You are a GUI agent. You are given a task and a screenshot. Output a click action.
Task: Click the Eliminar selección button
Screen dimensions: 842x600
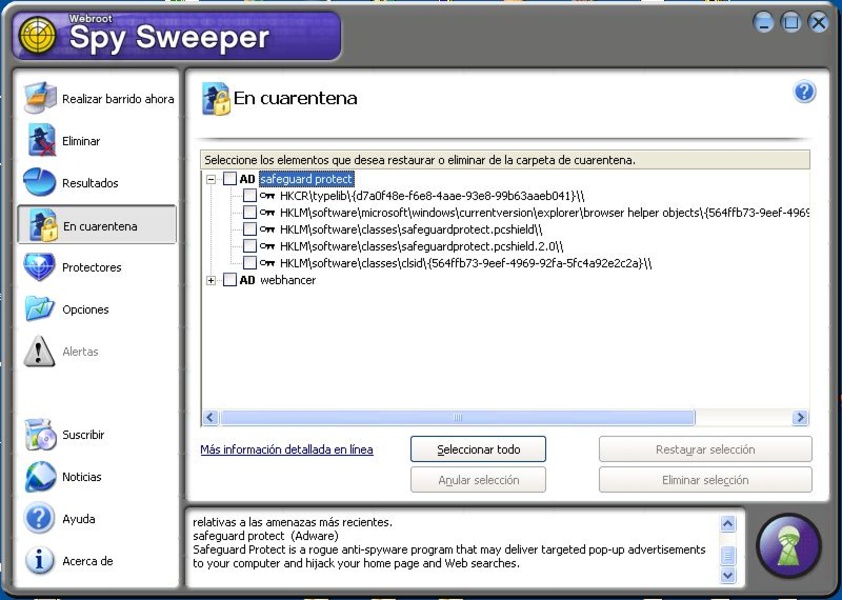pos(705,480)
